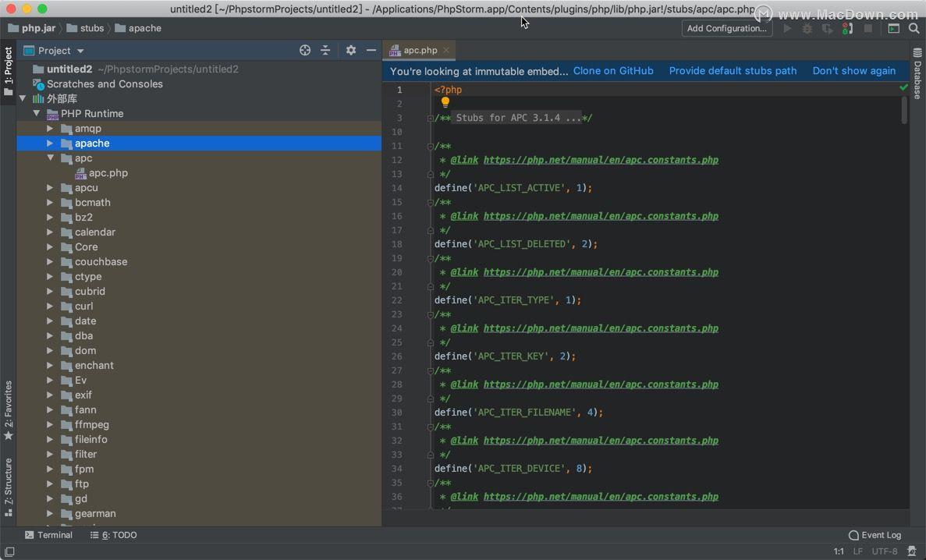926x560 pixels.
Task: Open the Favorites tool window
Action: [9, 410]
